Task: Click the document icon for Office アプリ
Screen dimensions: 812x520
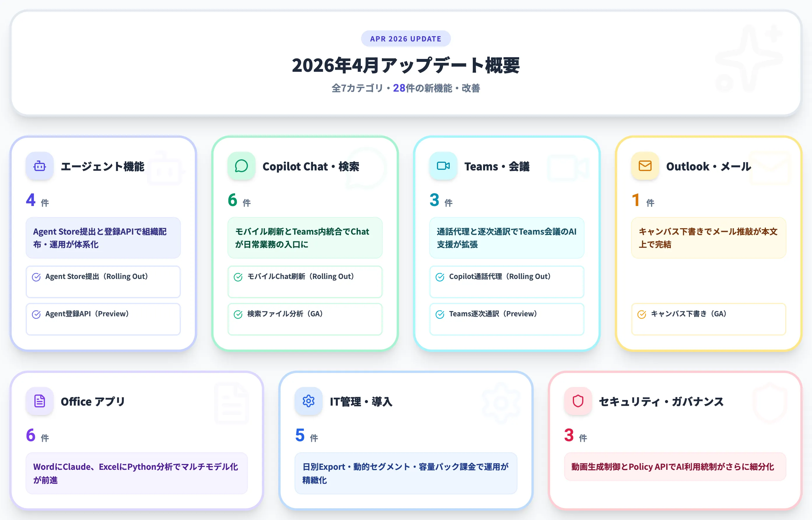Action: pos(39,401)
